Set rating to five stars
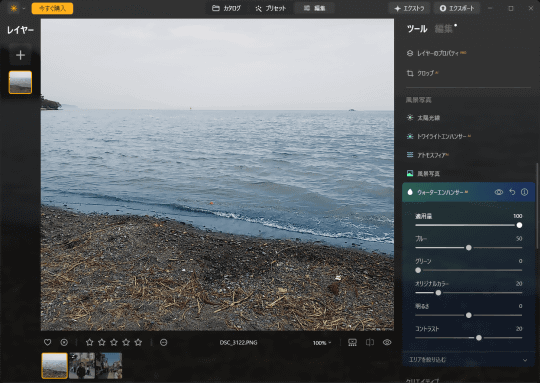Image resolution: width=540 pixels, height=383 pixels. (x=138, y=342)
